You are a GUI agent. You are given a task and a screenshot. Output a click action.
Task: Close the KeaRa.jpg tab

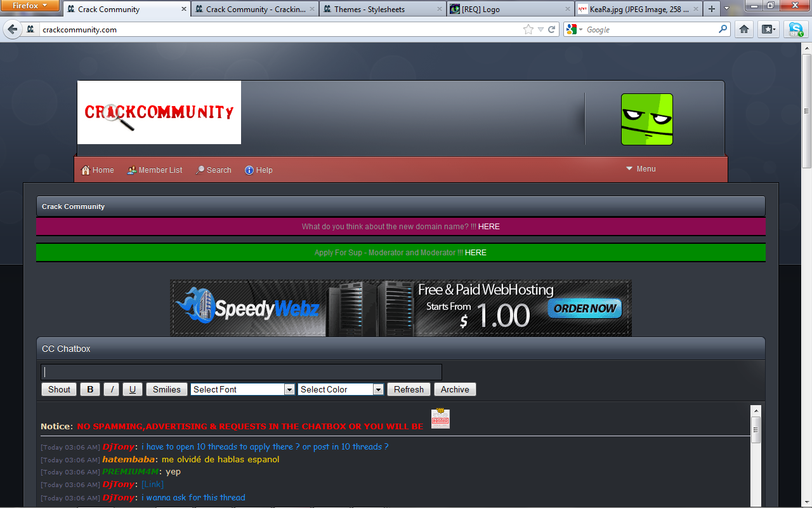click(695, 10)
